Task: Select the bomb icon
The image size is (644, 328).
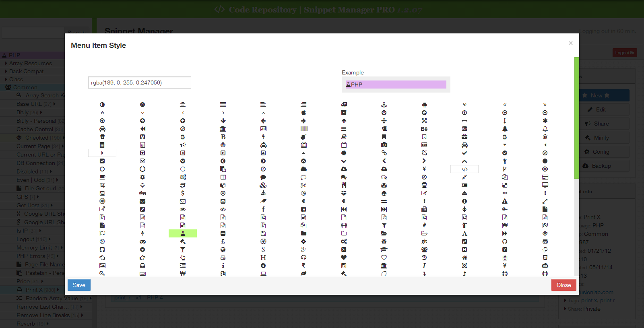Action: click(303, 137)
